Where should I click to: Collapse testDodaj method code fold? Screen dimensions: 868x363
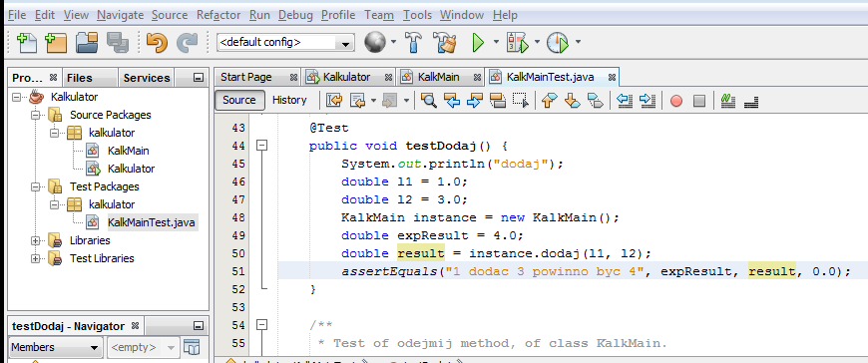pos(262,146)
